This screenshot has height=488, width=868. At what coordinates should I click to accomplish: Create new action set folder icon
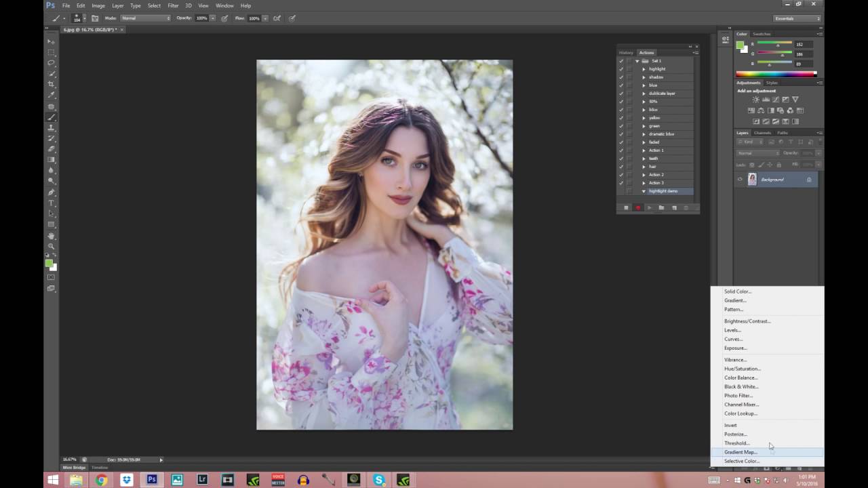[x=662, y=207]
